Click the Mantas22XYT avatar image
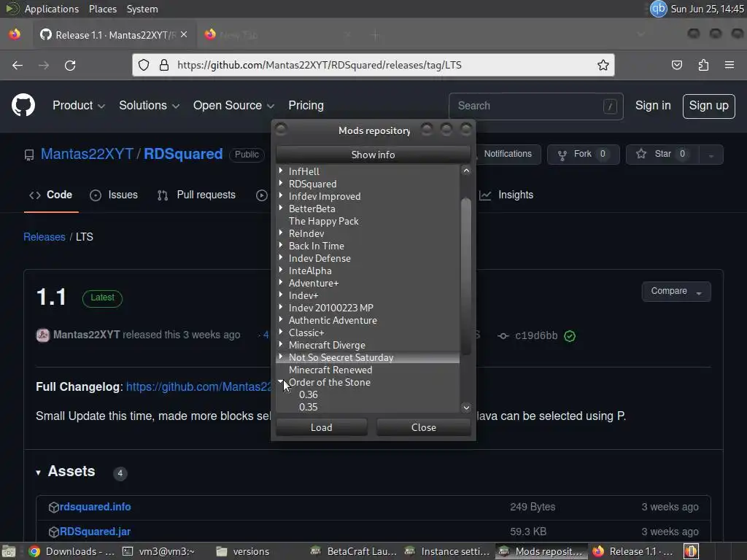The height and width of the screenshot is (560, 747). (x=43, y=335)
